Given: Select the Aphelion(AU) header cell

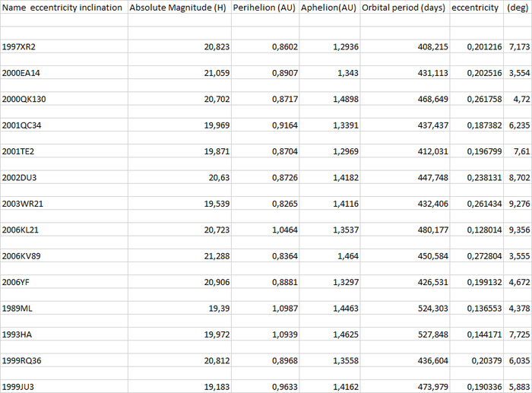Looking at the screenshot, I should click(x=329, y=8).
